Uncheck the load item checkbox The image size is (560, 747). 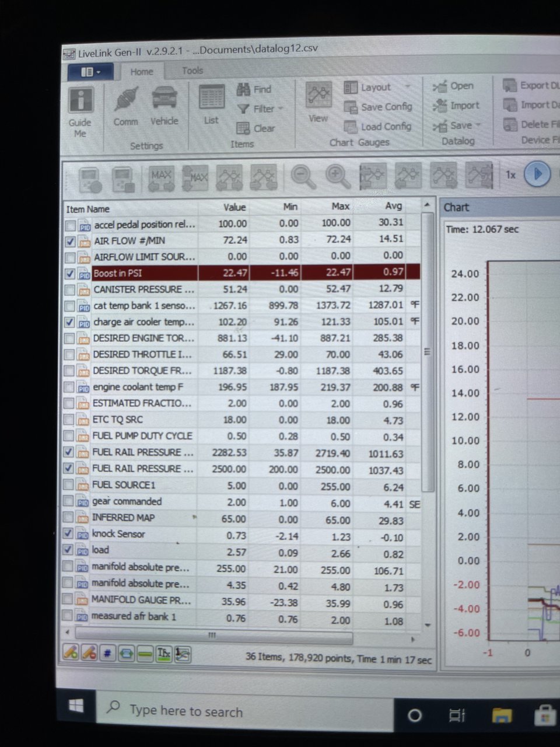69,550
